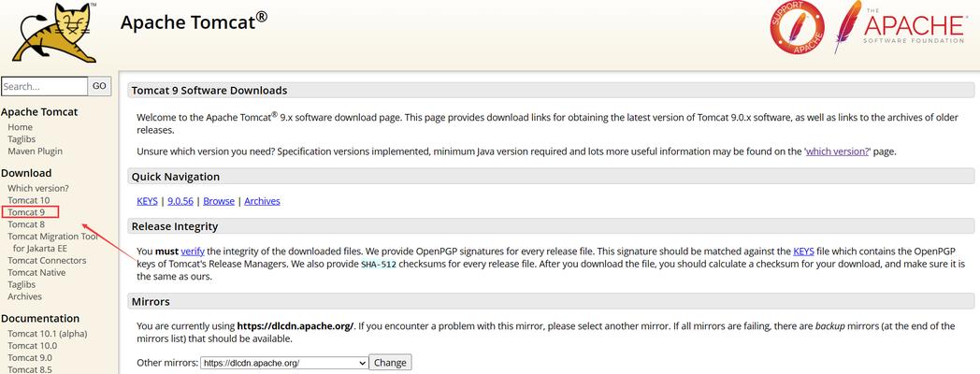
Task: Click the Support Apache round badge
Action: [797, 27]
